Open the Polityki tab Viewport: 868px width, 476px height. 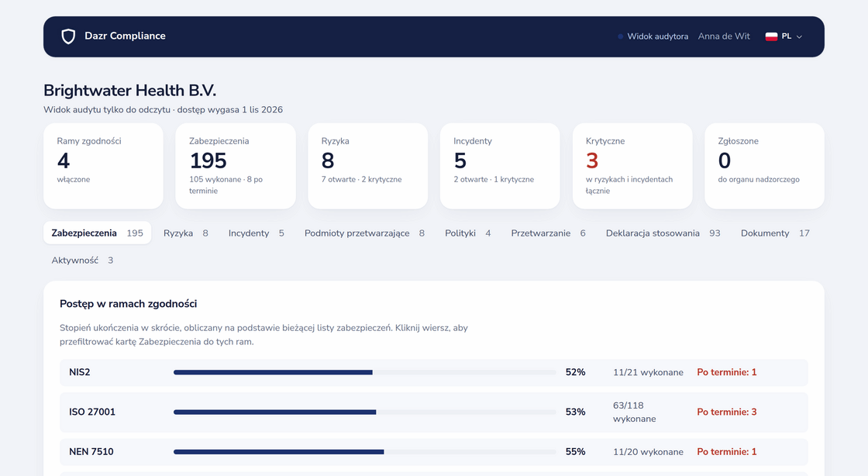pyautogui.click(x=468, y=233)
